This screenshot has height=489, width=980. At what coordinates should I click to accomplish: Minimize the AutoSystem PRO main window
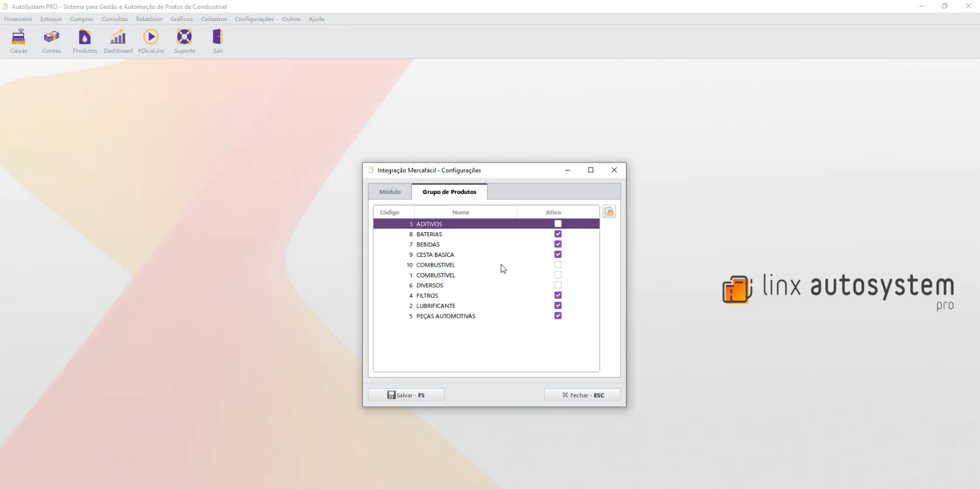click(x=922, y=6)
